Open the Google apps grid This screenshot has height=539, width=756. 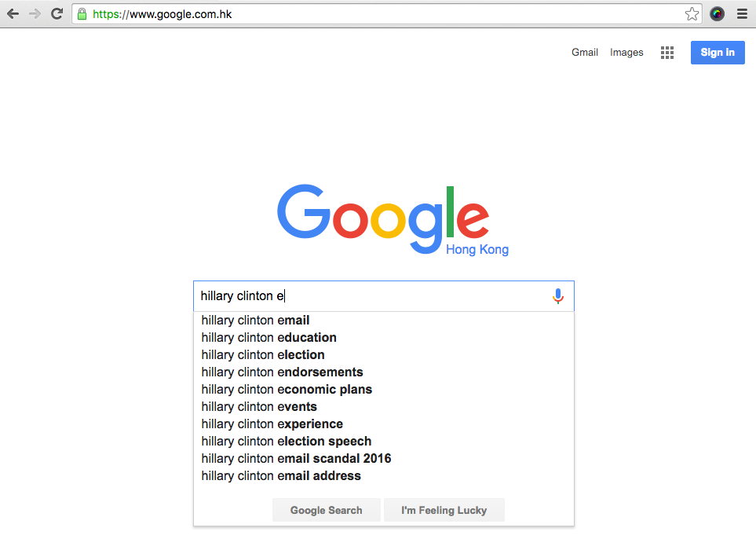(x=667, y=53)
